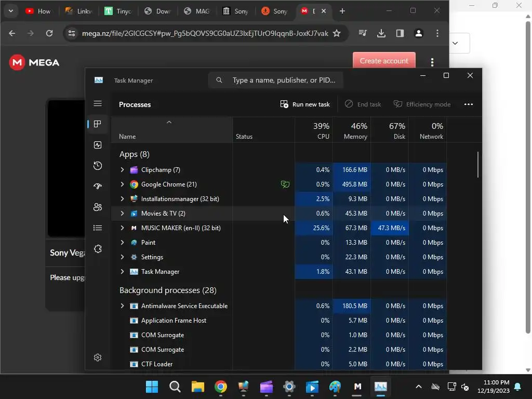Open Chrome's profile avatar icon
This screenshot has height=399, width=532.
pos(419,33)
